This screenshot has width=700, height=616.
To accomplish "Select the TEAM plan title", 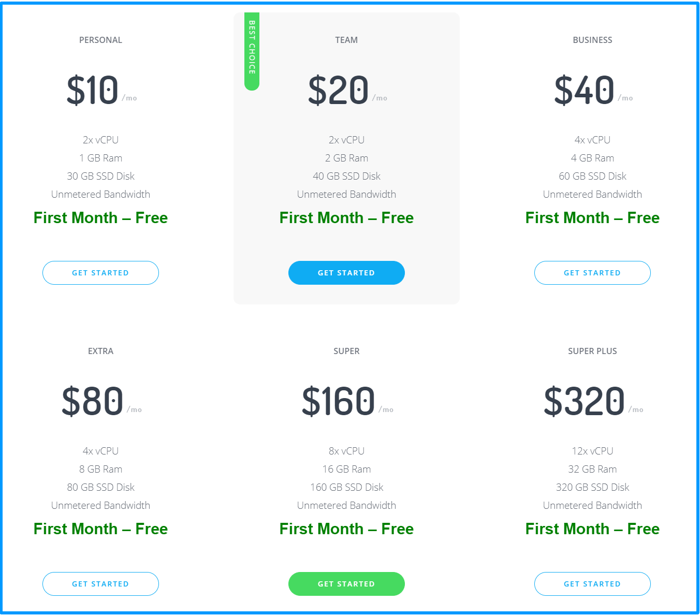I will pos(346,40).
